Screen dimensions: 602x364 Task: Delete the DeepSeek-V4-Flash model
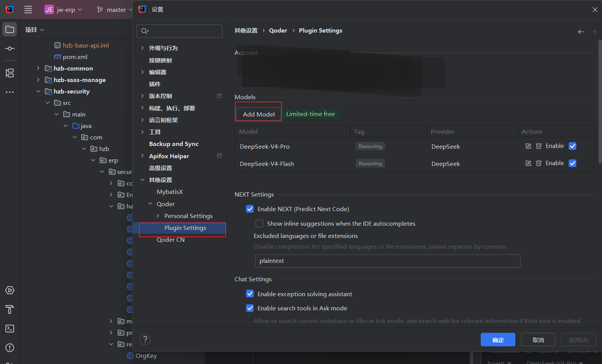pyautogui.click(x=539, y=163)
